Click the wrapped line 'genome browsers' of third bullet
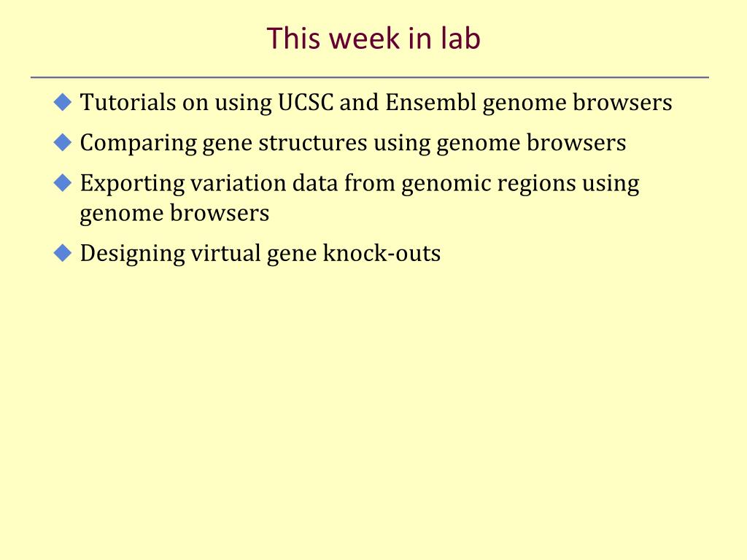Image resolution: width=747 pixels, height=560 pixels. [174, 214]
